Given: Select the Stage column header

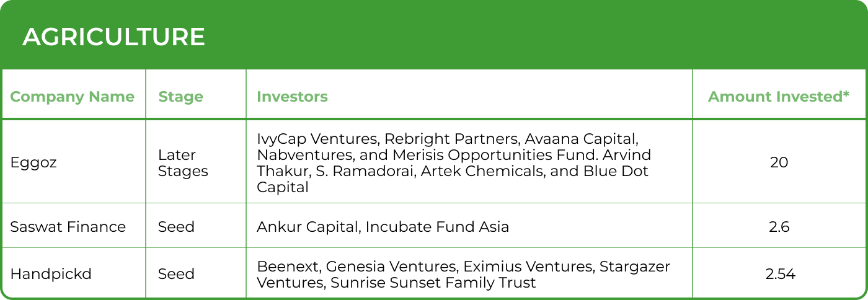Looking at the screenshot, I should (x=180, y=97).
